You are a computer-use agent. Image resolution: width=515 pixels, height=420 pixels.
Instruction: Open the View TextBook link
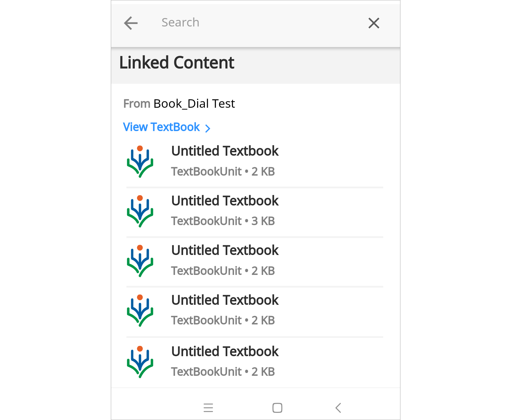tap(161, 127)
